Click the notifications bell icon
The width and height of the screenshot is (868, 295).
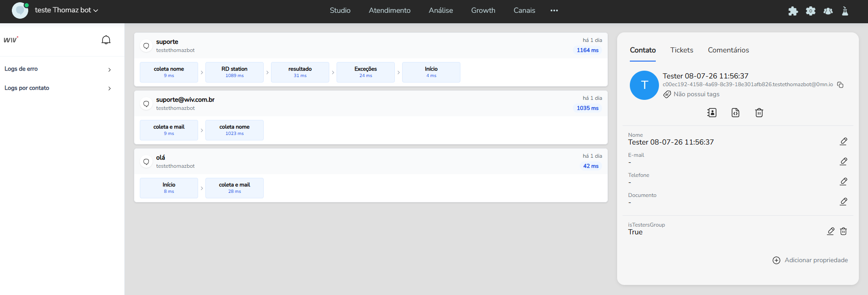pyautogui.click(x=106, y=40)
